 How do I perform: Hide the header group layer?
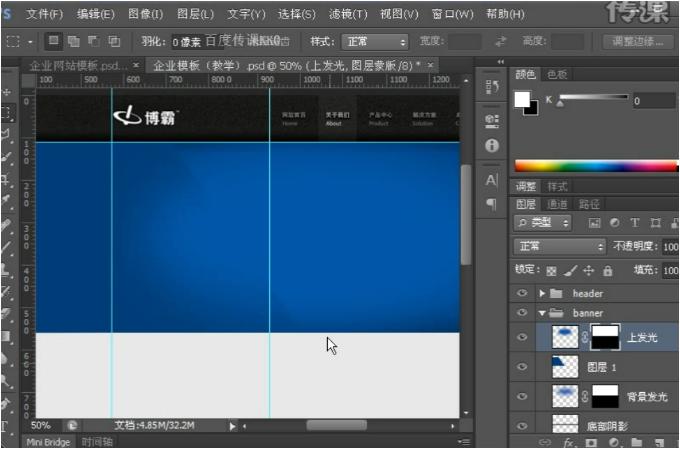[523, 293]
